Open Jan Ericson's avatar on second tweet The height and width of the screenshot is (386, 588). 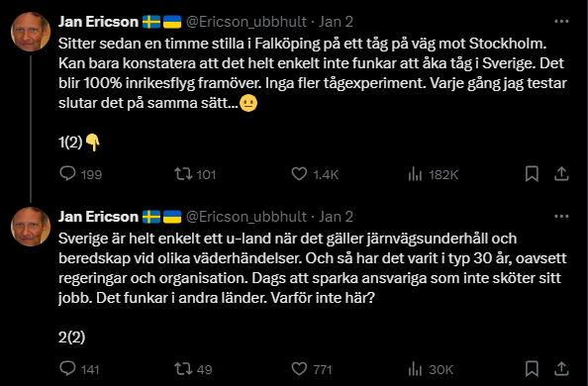click(x=31, y=227)
